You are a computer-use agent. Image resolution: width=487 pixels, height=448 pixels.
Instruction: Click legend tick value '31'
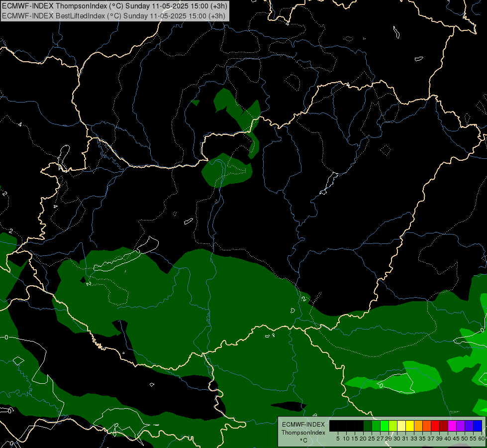(405, 439)
